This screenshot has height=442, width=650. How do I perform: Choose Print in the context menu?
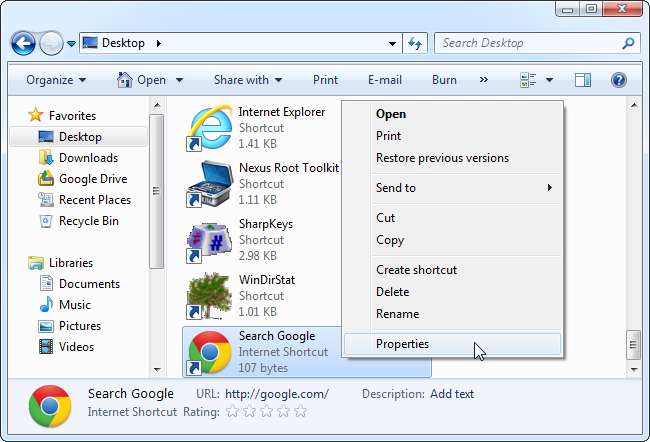pos(452,136)
